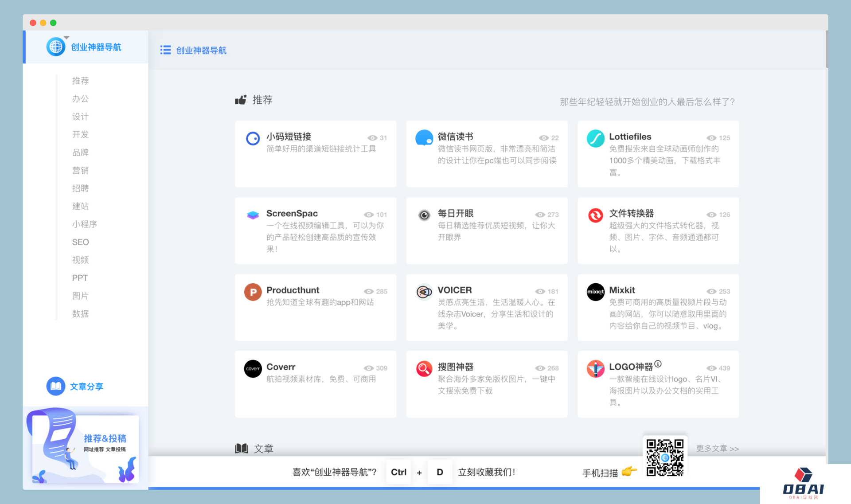Open the 那些年纪轻轻就开始创业的人 article link
The height and width of the screenshot is (504, 851).
(647, 102)
